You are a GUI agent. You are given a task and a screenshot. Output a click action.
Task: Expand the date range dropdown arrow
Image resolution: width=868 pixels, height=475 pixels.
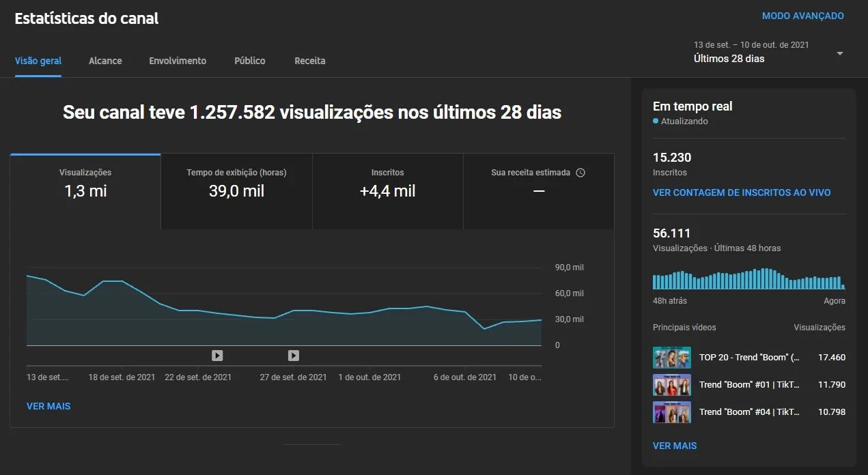point(840,53)
